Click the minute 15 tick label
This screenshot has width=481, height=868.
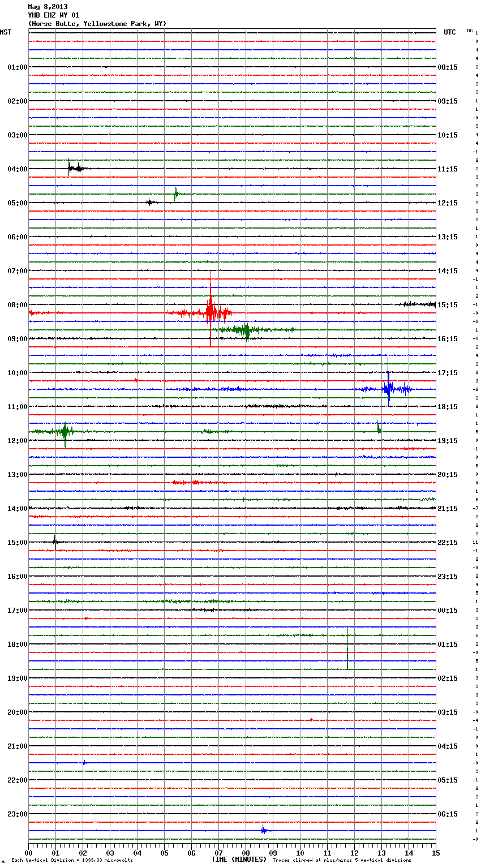point(435,853)
